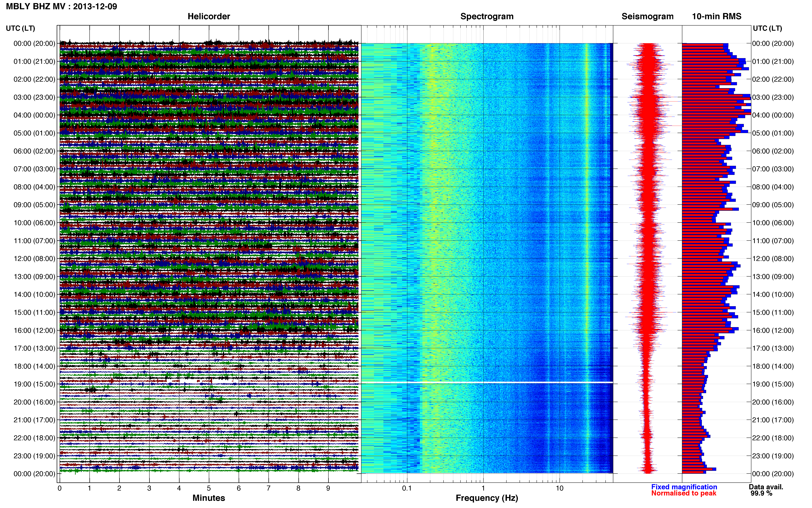Click frequency tick label '0.1'
This screenshot has width=812, height=508.
pos(407,488)
